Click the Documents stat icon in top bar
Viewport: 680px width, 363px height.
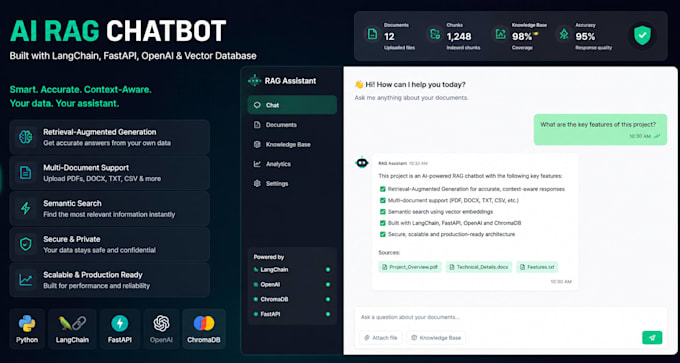(373, 34)
